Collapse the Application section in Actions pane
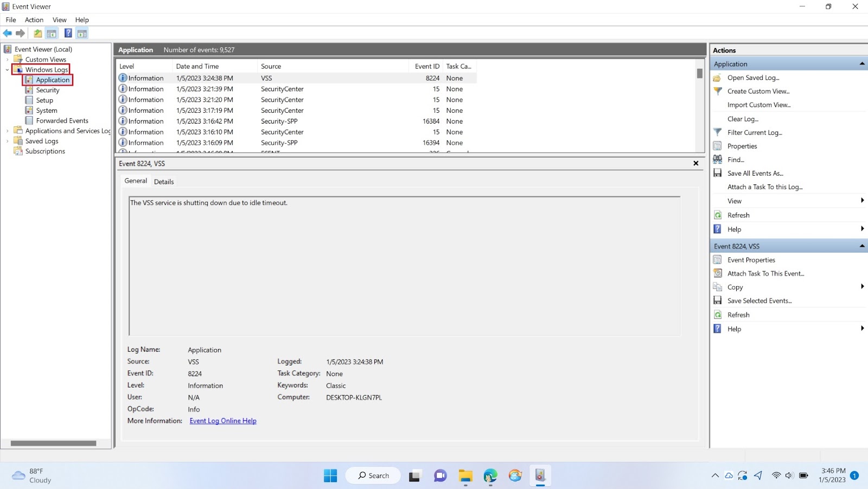The height and width of the screenshot is (489, 868). pyautogui.click(x=862, y=64)
